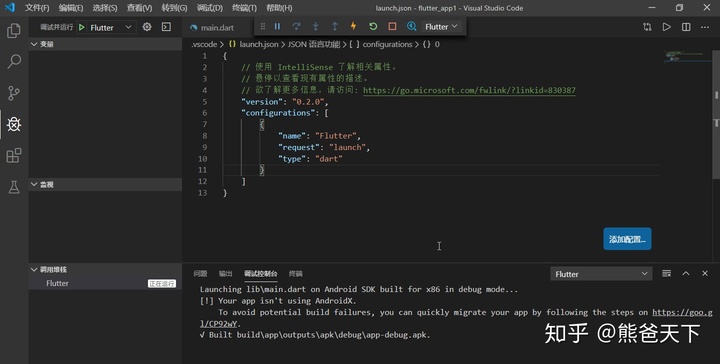
Task: Switch to the 输出 output panel tab
Action: [x=225, y=274]
